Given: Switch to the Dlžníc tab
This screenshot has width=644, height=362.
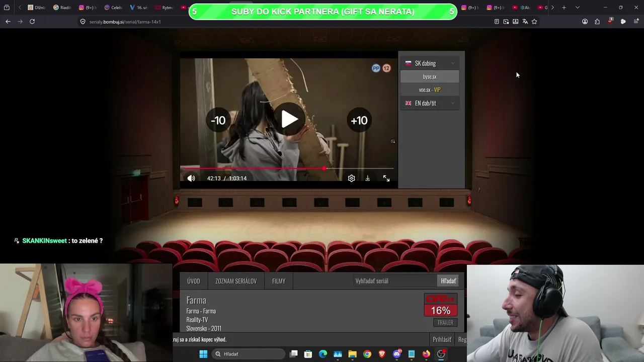Looking at the screenshot, I should pos(36,8).
